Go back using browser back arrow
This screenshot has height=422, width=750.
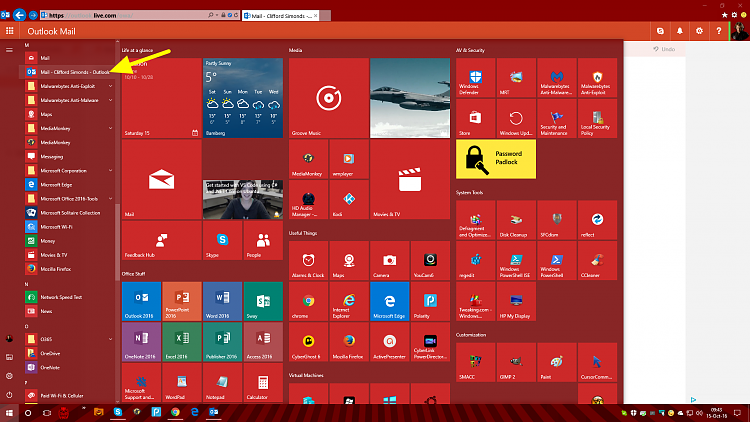pos(19,15)
